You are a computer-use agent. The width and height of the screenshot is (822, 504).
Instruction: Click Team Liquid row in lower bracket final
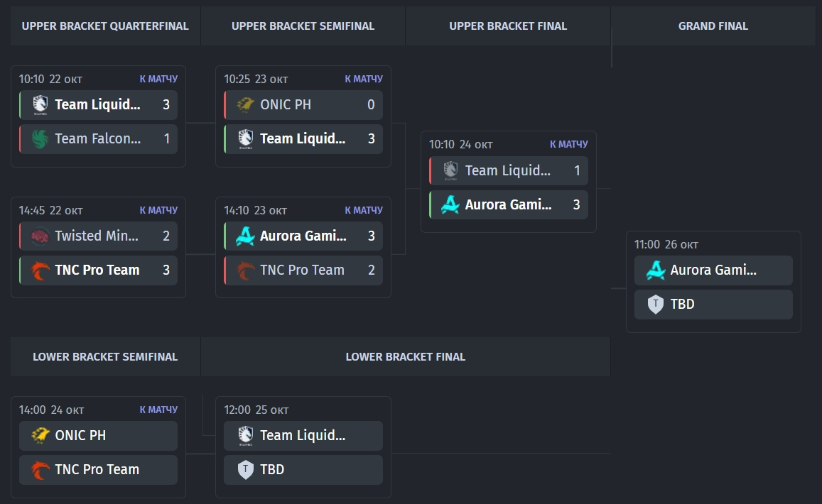303,435
